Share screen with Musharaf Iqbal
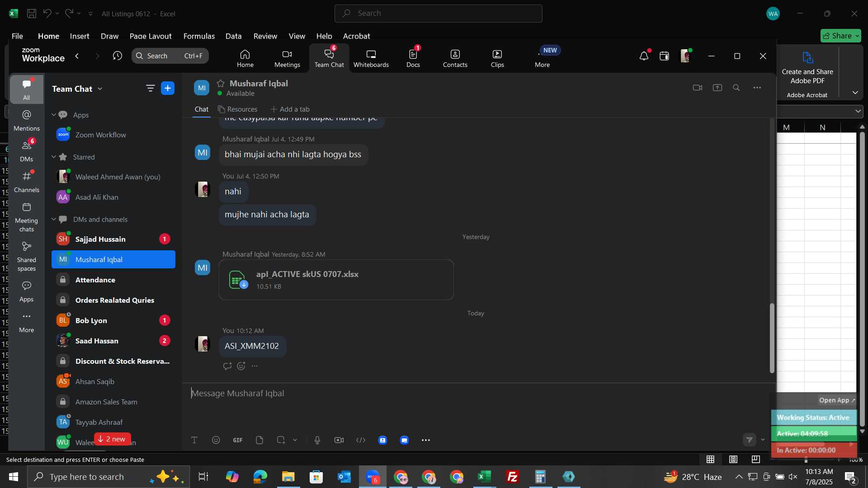 717,88
